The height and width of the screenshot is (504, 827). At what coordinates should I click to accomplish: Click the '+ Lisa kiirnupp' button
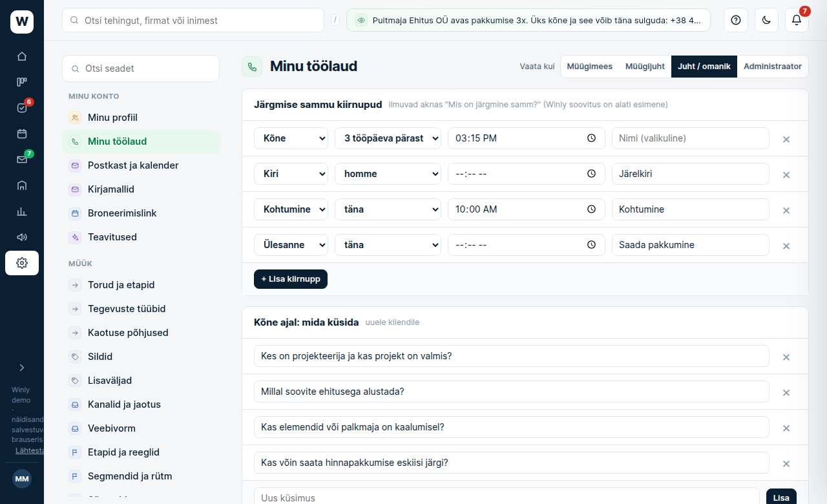[x=291, y=279]
